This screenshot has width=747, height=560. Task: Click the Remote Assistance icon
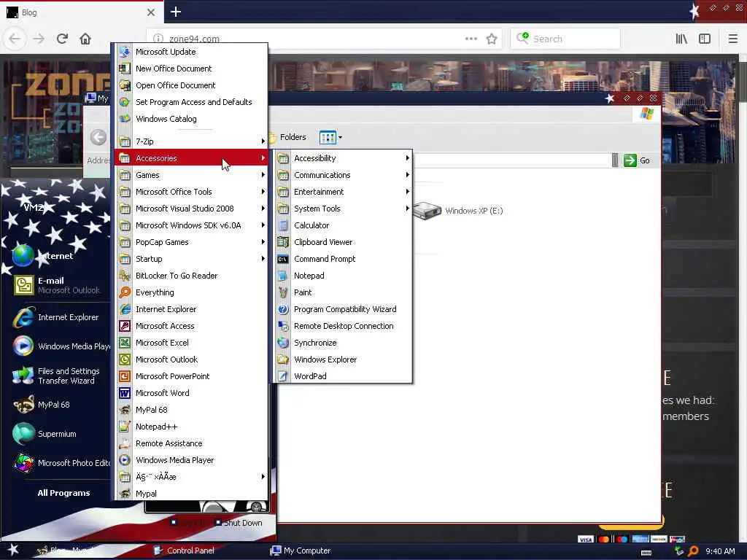[125, 443]
